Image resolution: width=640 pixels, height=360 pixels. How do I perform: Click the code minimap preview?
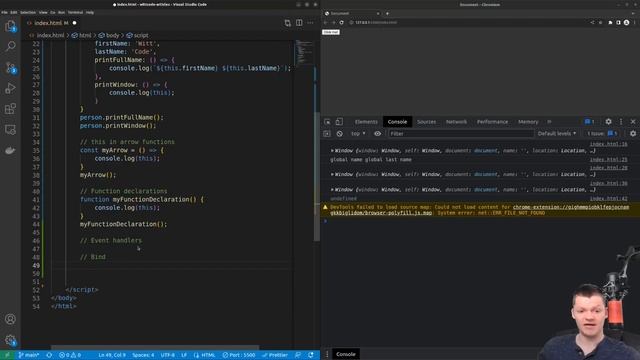[303, 52]
